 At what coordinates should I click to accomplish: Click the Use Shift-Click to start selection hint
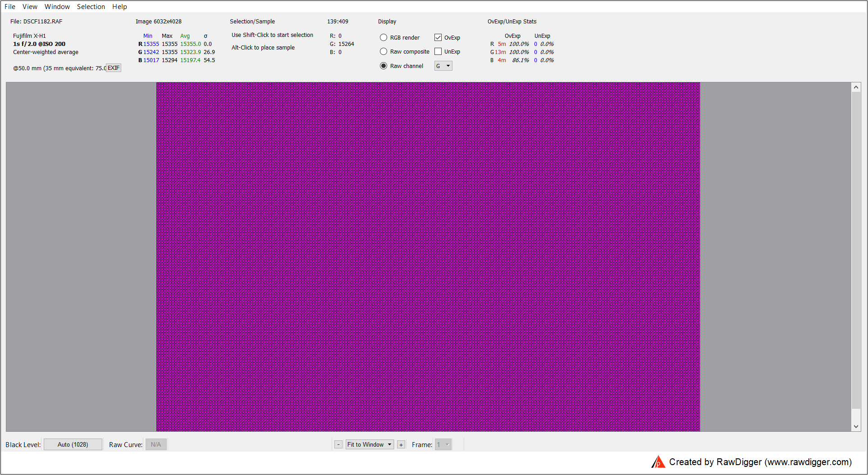pos(272,35)
